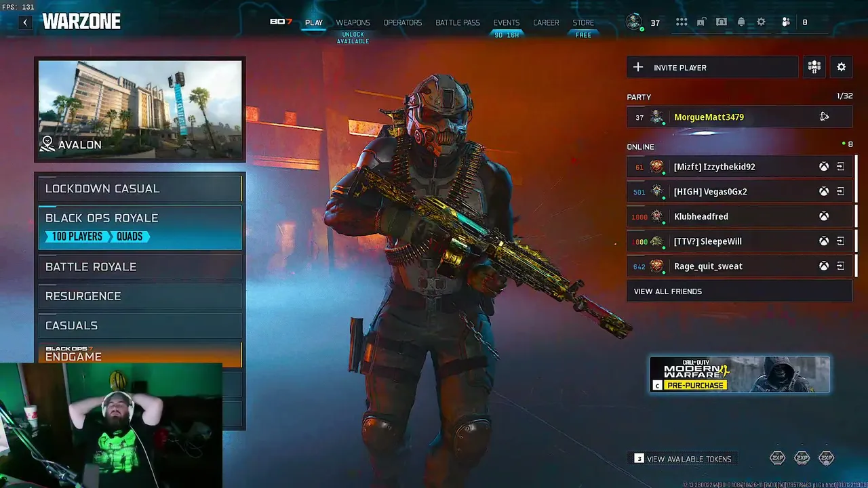
Task: Go back using the arrow beside Warzone
Action: pos(25,22)
